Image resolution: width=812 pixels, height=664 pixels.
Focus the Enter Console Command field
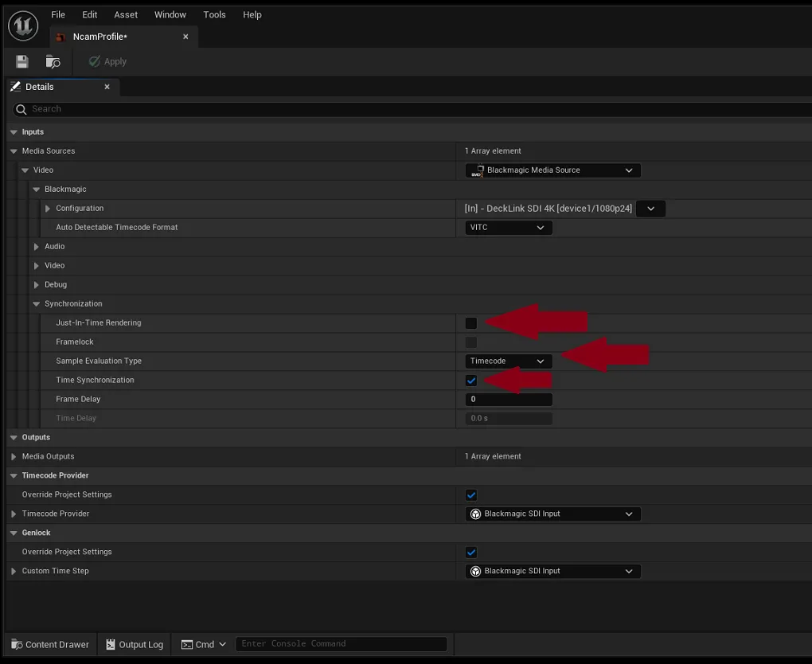click(x=342, y=644)
